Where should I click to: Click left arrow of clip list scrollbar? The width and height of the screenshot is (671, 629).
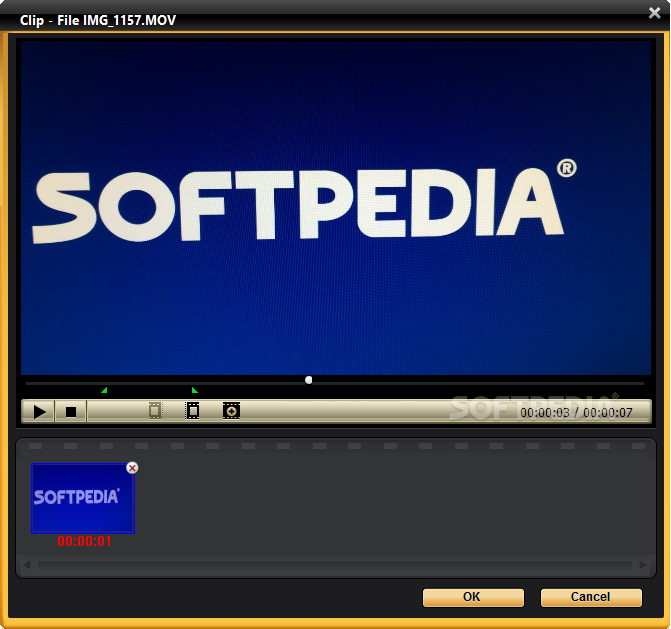pos(27,565)
